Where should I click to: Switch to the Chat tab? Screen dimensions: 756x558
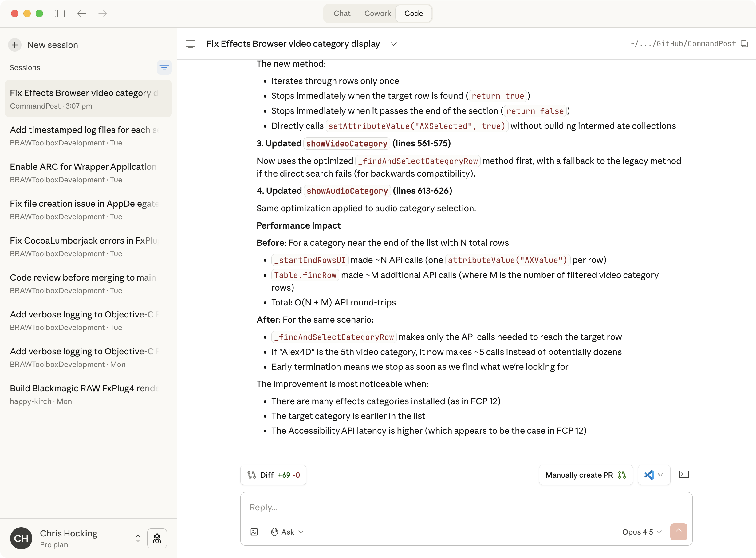[x=342, y=14]
